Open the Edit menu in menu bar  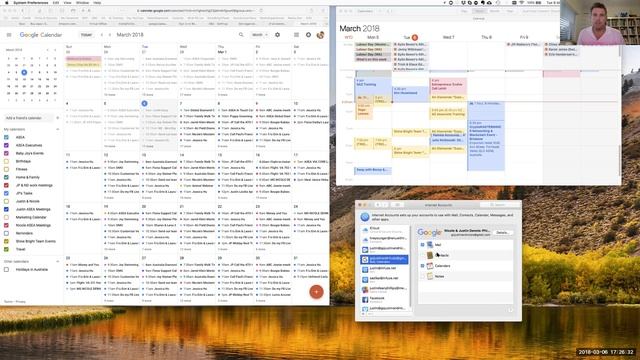point(56,2)
